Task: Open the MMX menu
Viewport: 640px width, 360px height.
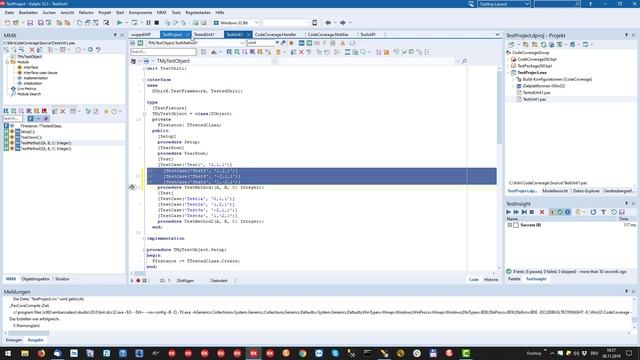Action: point(162,13)
